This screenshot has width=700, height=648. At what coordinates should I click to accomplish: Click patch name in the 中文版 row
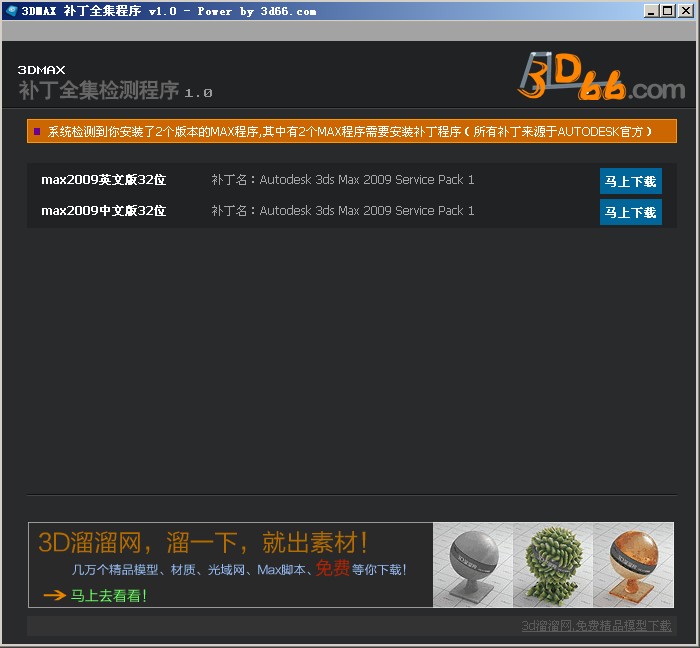pos(342,211)
